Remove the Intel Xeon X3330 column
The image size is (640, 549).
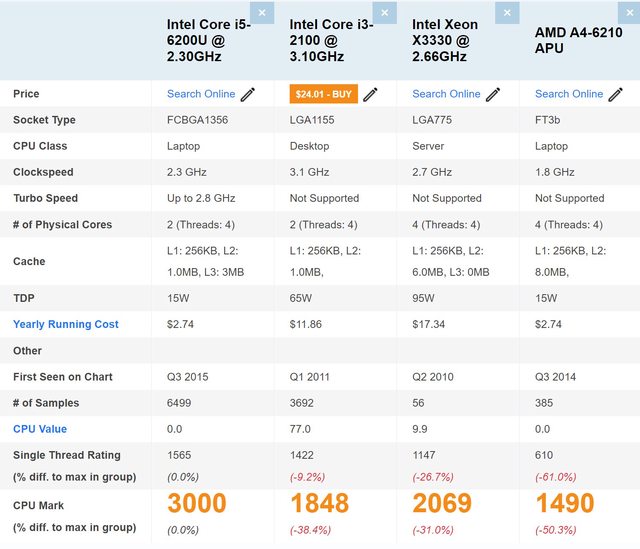point(508,12)
